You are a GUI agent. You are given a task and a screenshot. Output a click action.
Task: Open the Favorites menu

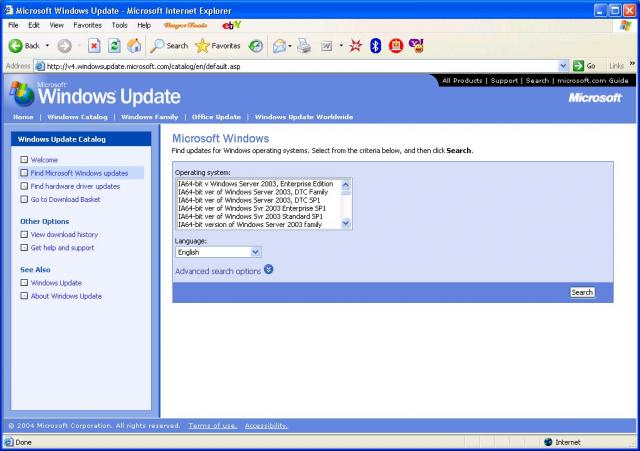point(87,25)
